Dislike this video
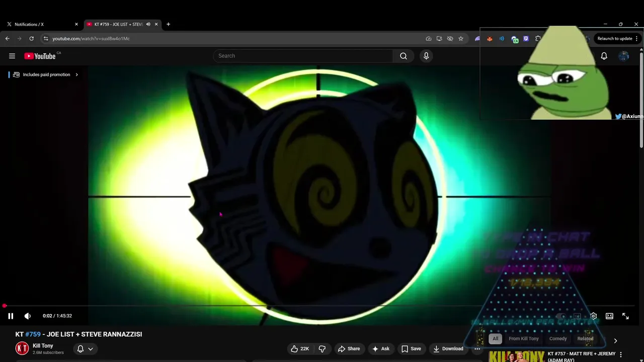This screenshot has width=644, height=362. pos(323,348)
